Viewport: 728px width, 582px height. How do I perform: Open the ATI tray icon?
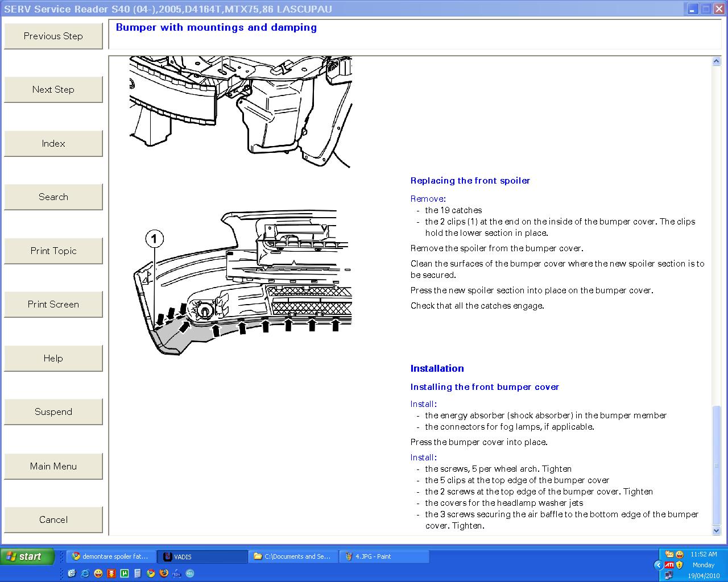pos(669,565)
